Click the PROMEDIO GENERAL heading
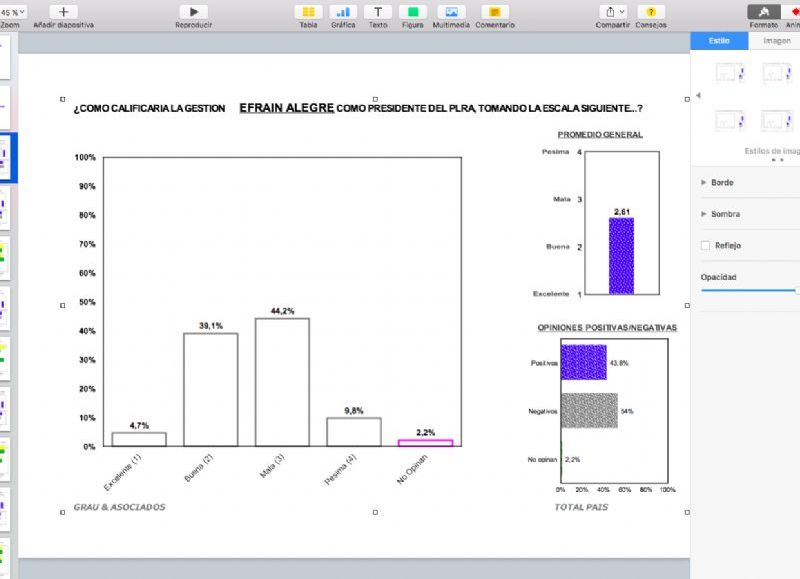Screen dimensions: 800x579 (x=600, y=135)
